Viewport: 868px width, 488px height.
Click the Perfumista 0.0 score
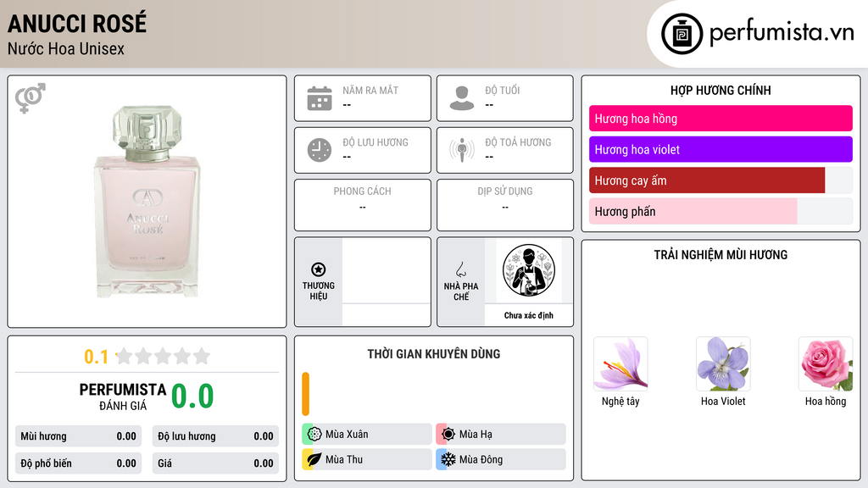coord(192,396)
